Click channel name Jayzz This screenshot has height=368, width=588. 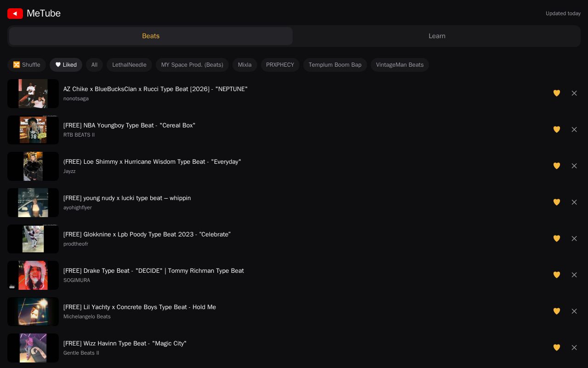[x=69, y=171]
